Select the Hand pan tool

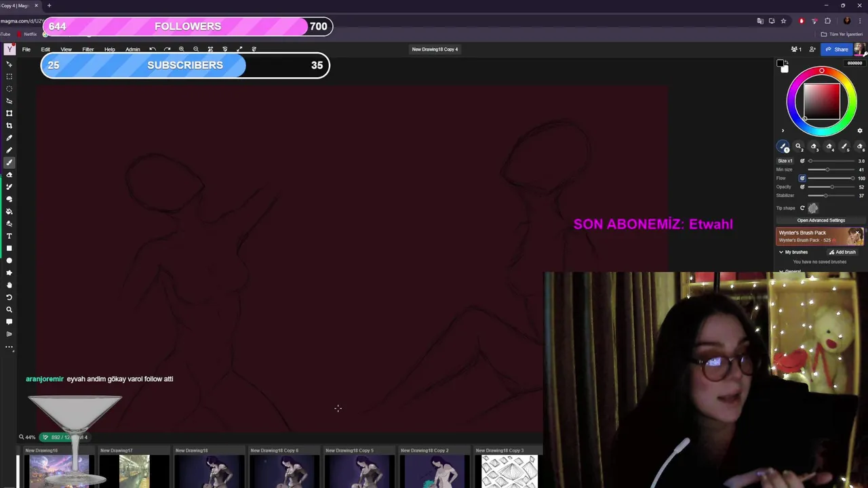click(x=9, y=285)
